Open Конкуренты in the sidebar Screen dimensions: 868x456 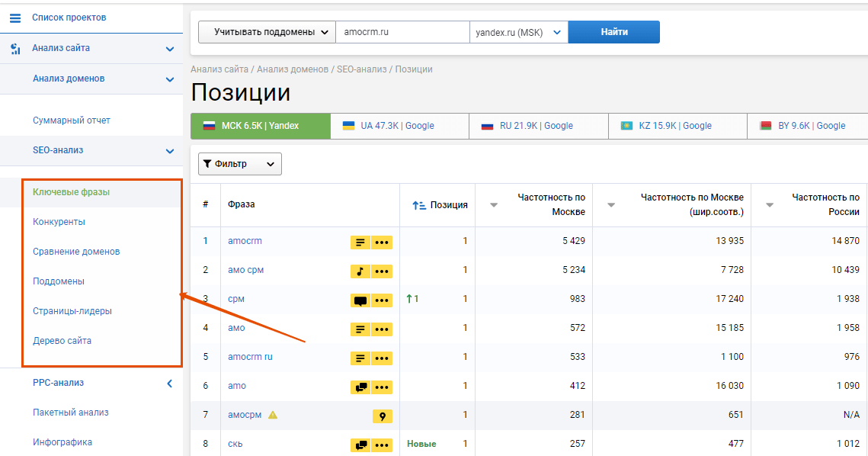pyautogui.click(x=59, y=222)
